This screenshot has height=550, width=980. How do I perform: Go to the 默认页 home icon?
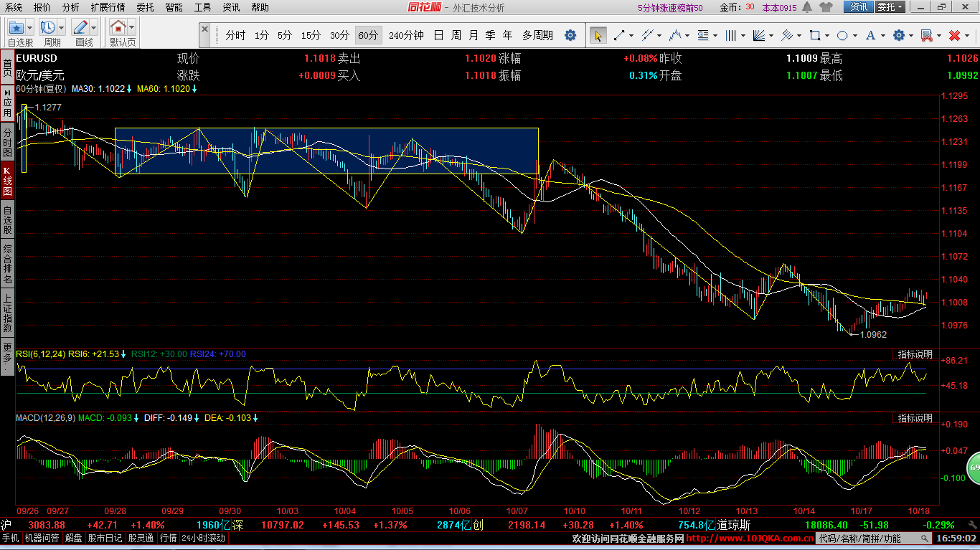tap(118, 28)
